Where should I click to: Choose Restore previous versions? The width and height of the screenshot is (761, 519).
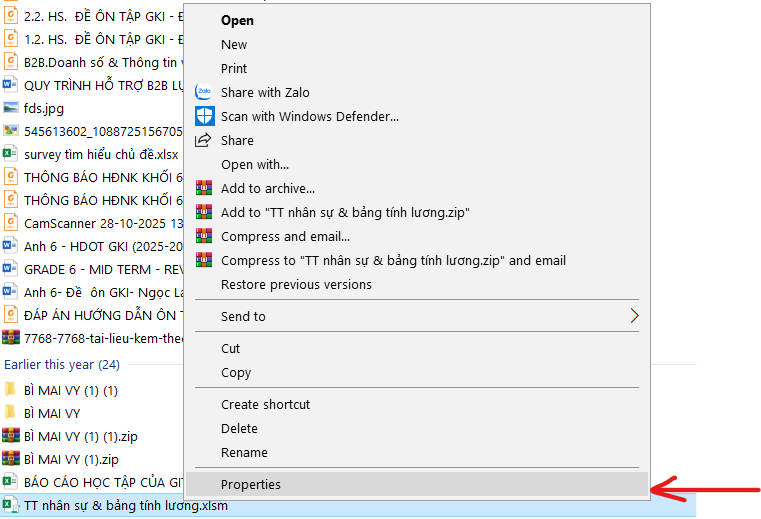tap(417, 284)
